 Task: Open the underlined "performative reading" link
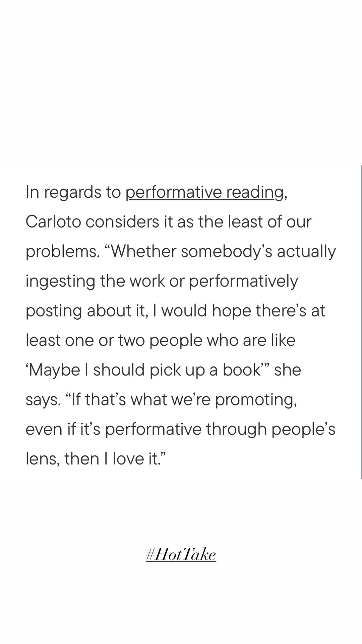coord(205,193)
